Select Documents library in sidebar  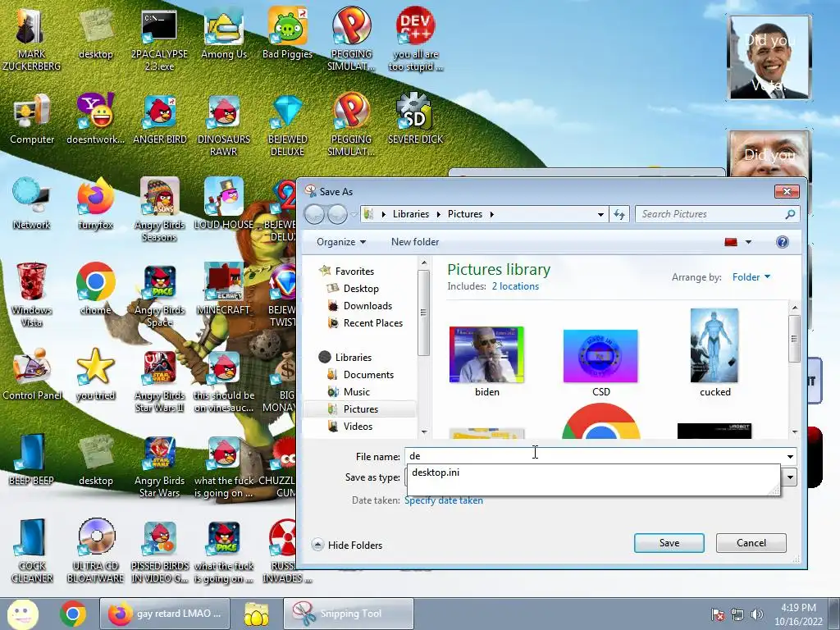368,374
